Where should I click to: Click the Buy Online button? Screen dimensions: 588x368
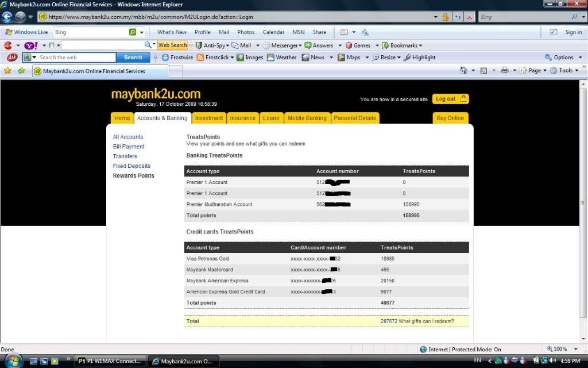click(x=450, y=118)
